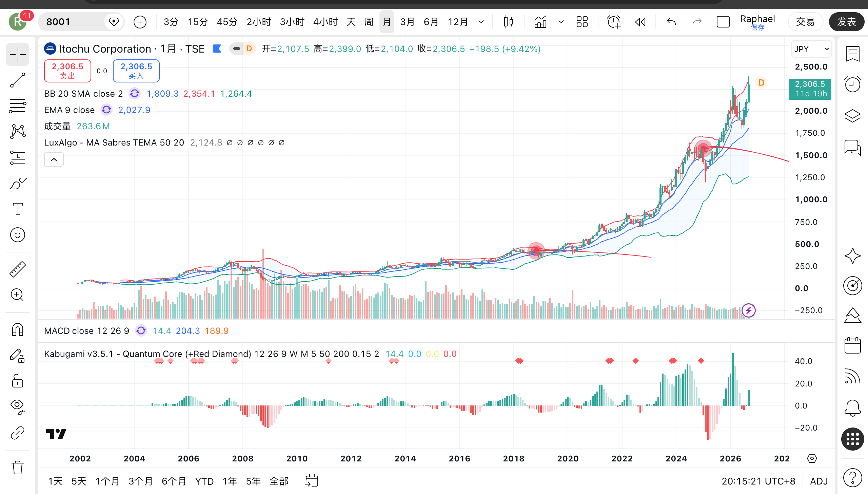Open the calendar panel in sidebar
Screen dimensions: 868x494
[x=852, y=346]
